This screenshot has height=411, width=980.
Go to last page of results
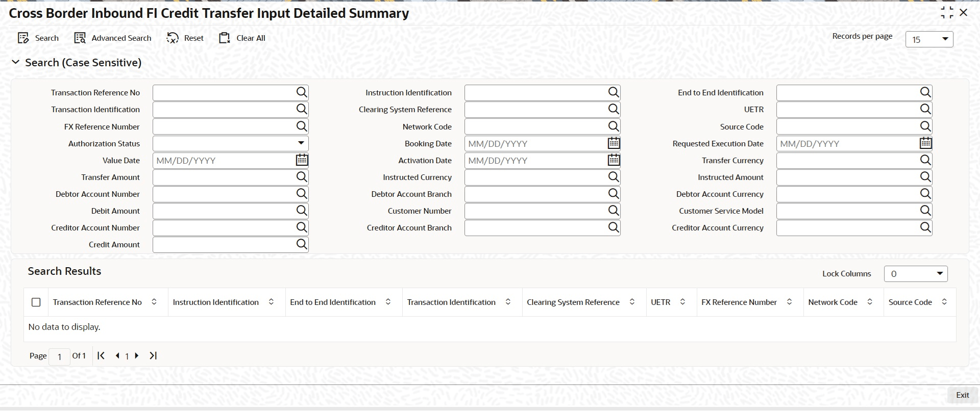coord(153,355)
